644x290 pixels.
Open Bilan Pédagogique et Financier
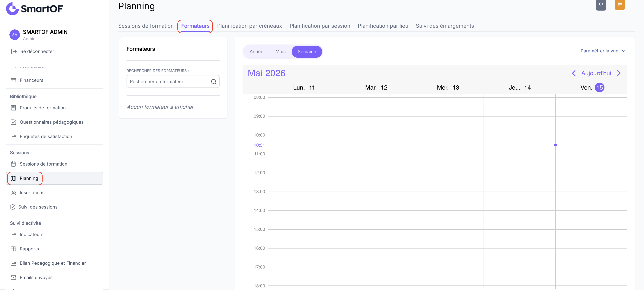point(53,263)
